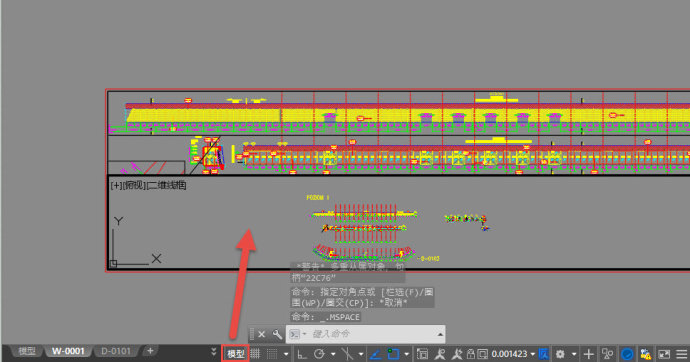The image size is (690, 362).
Task: Close the command line window
Action: 261,334
